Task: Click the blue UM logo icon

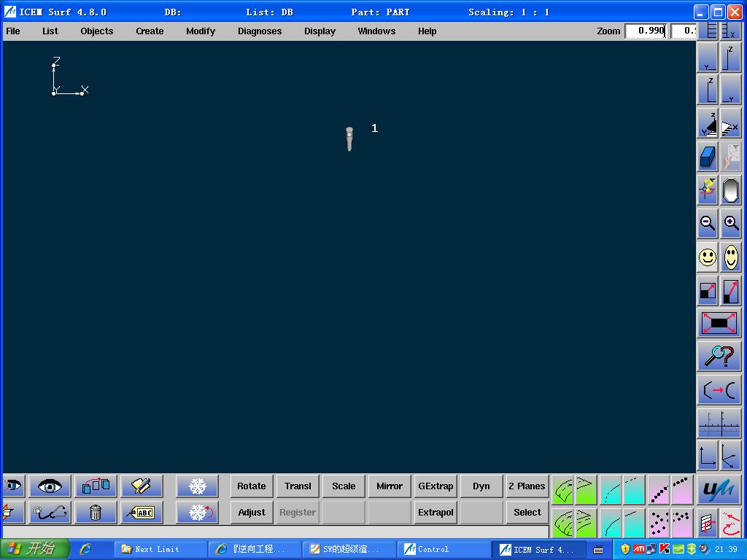Action: click(719, 489)
